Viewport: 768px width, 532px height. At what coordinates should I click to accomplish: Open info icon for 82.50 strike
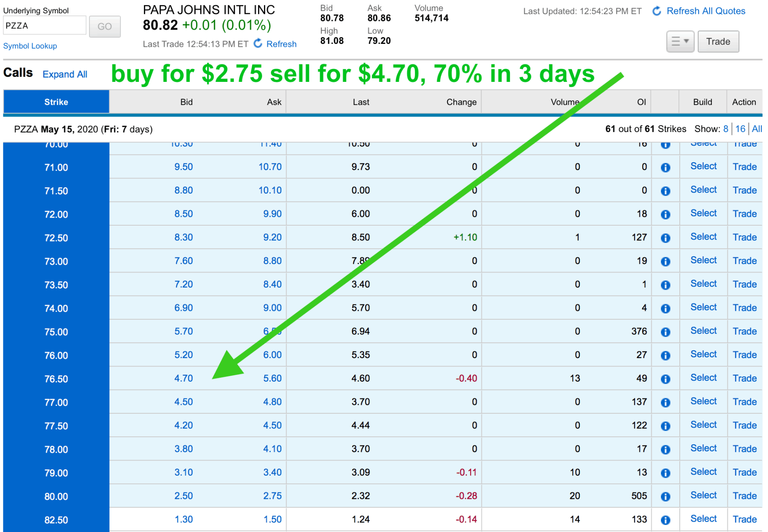[666, 520]
